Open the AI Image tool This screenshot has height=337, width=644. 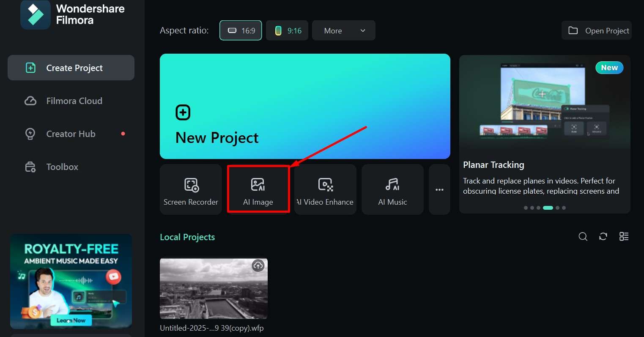coord(258,189)
